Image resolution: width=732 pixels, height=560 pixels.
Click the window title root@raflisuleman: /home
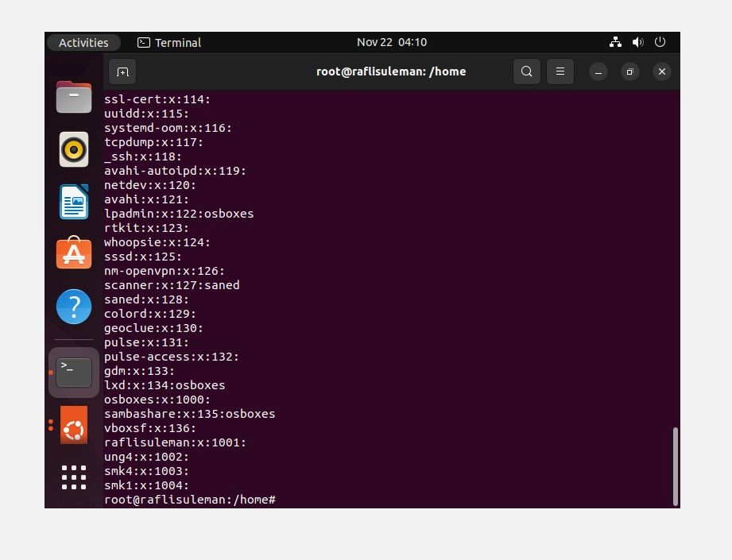[391, 71]
